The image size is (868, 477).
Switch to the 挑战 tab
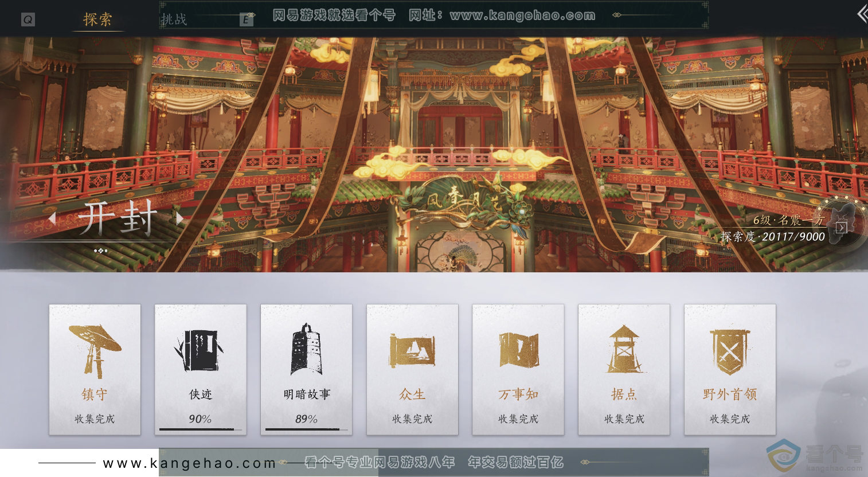(x=174, y=19)
